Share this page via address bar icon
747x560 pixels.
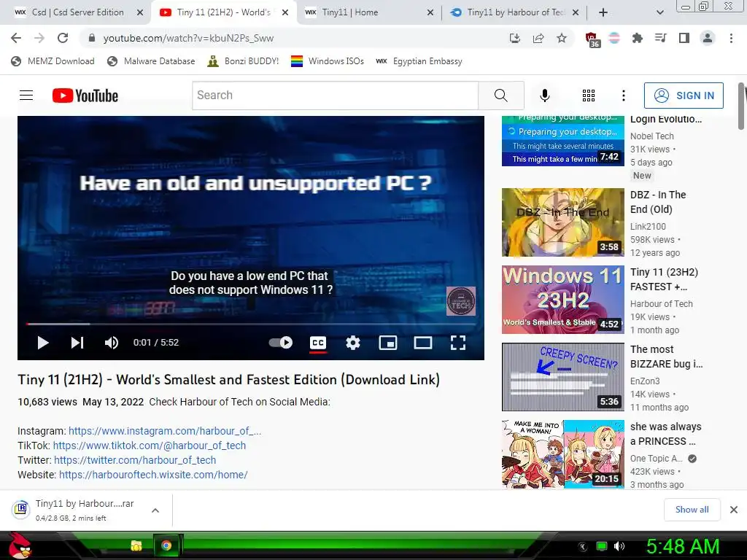coord(538,38)
